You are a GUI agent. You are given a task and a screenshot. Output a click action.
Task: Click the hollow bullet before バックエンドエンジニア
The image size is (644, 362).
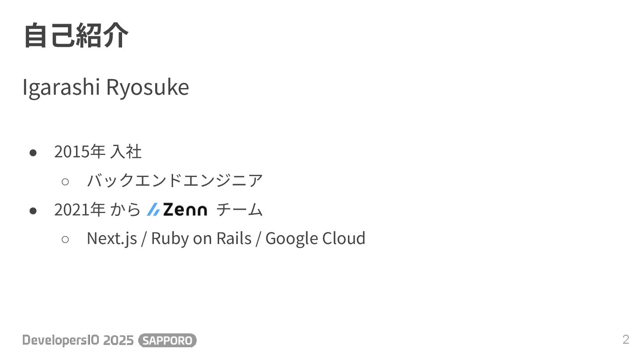point(65,181)
